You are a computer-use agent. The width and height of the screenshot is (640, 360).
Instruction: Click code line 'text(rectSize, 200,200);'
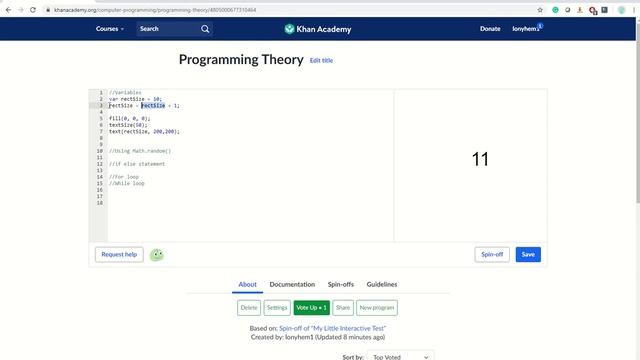click(144, 132)
